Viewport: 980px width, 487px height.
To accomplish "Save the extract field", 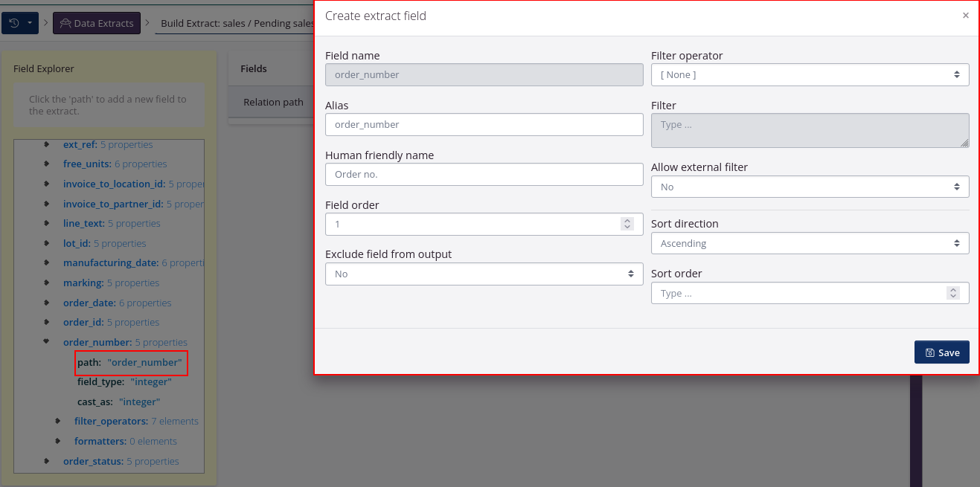I will pos(941,352).
